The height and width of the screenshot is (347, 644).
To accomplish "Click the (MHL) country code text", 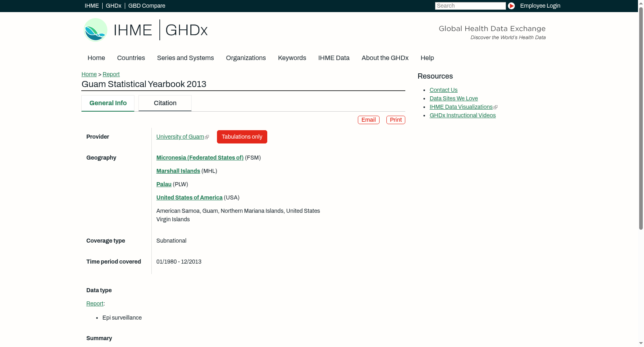I will tap(209, 171).
